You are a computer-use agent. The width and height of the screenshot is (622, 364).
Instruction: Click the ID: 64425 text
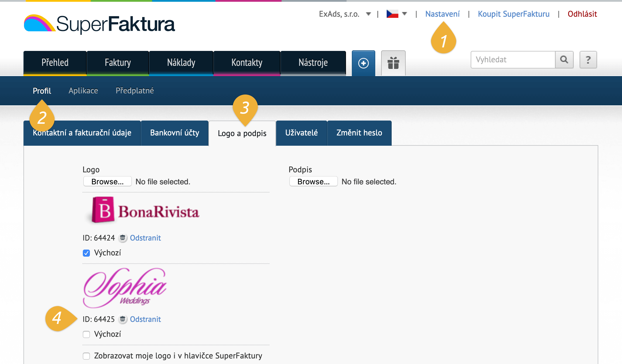99,319
